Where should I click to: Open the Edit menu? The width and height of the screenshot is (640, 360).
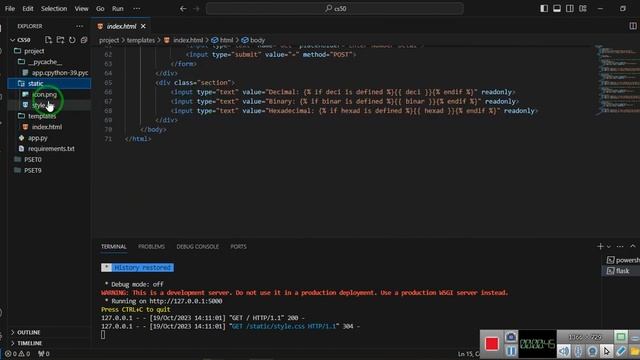click(x=28, y=8)
